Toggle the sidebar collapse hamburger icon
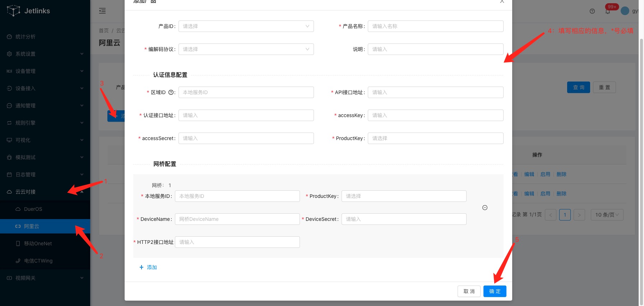This screenshot has width=644, height=306. tap(102, 11)
